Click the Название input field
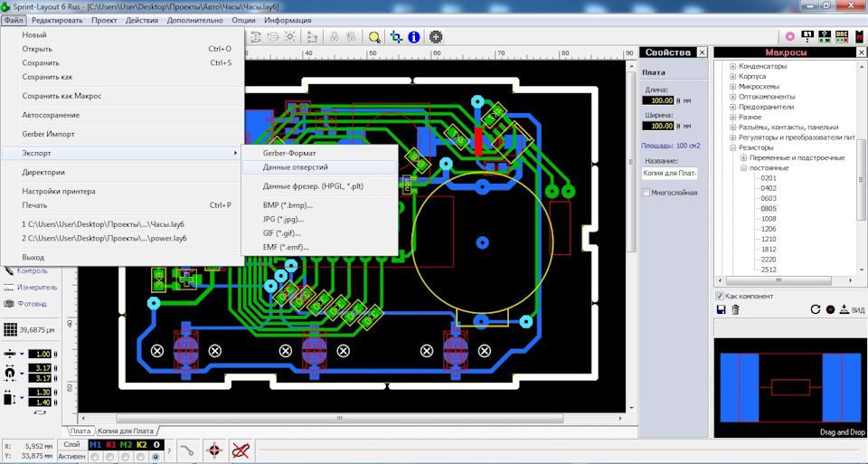Screen dimensions: 868x464 (x=669, y=174)
